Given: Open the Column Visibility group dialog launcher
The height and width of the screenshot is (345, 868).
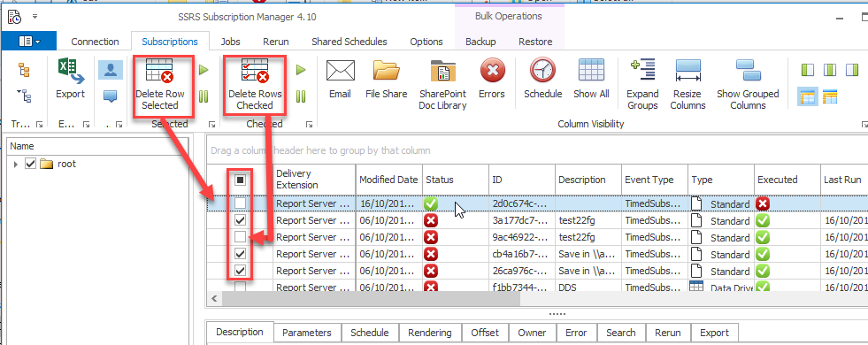Looking at the screenshot, I should (864, 125).
